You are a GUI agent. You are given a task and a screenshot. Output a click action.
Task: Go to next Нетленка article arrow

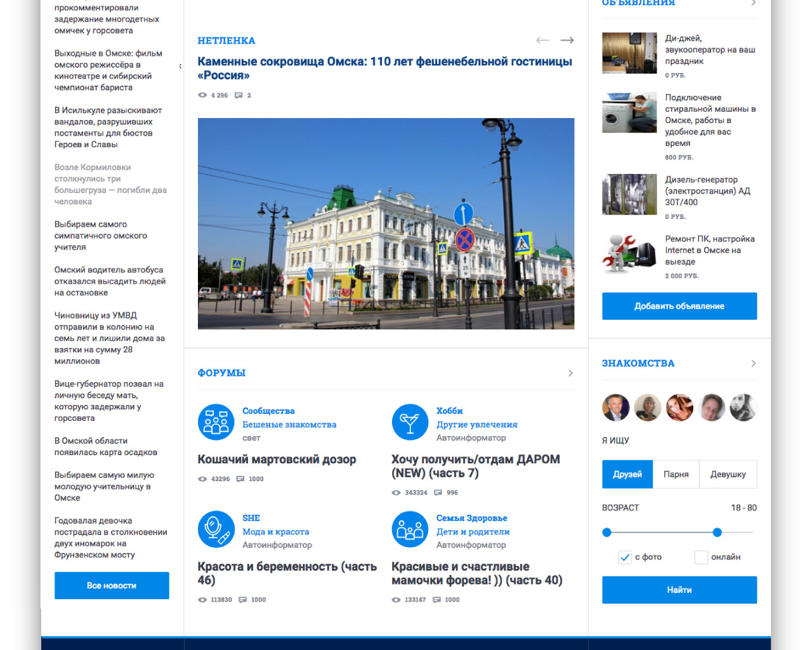567,40
